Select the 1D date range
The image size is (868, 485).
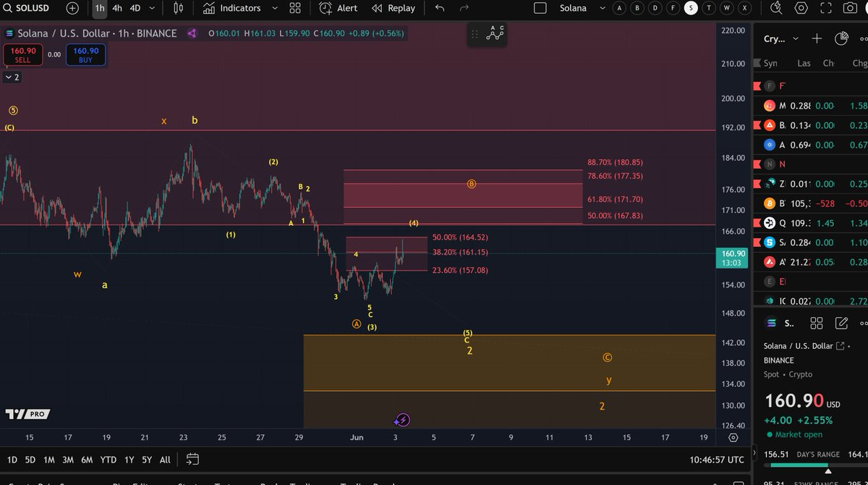(12, 460)
